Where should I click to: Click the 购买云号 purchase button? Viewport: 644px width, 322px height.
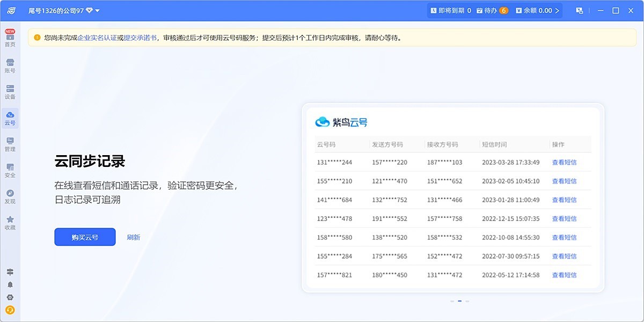click(x=84, y=237)
